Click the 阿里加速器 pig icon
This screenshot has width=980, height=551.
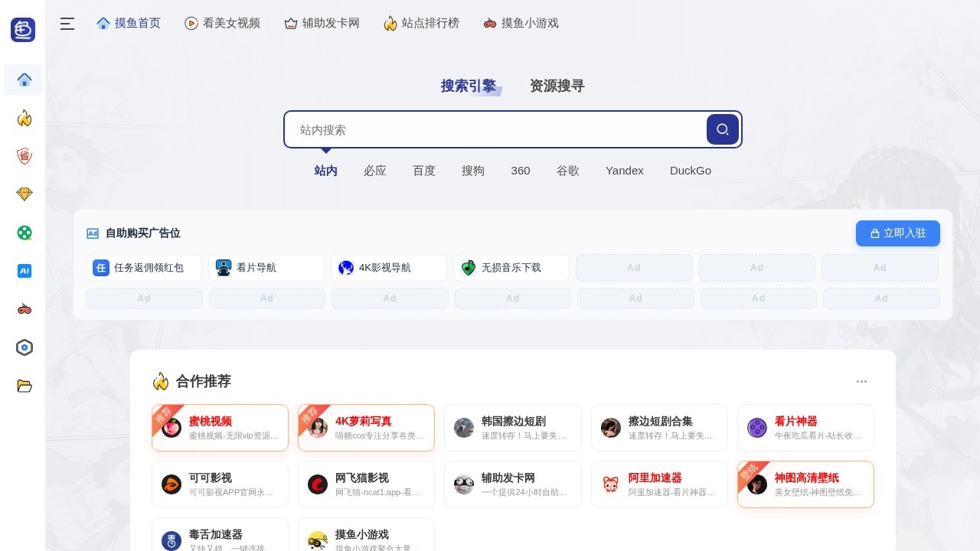[611, 484]
